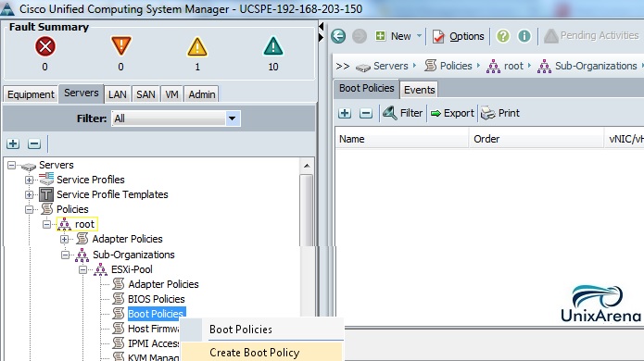Switch to the LAN tab
The image size is (644, 361).
click(118, 94)
